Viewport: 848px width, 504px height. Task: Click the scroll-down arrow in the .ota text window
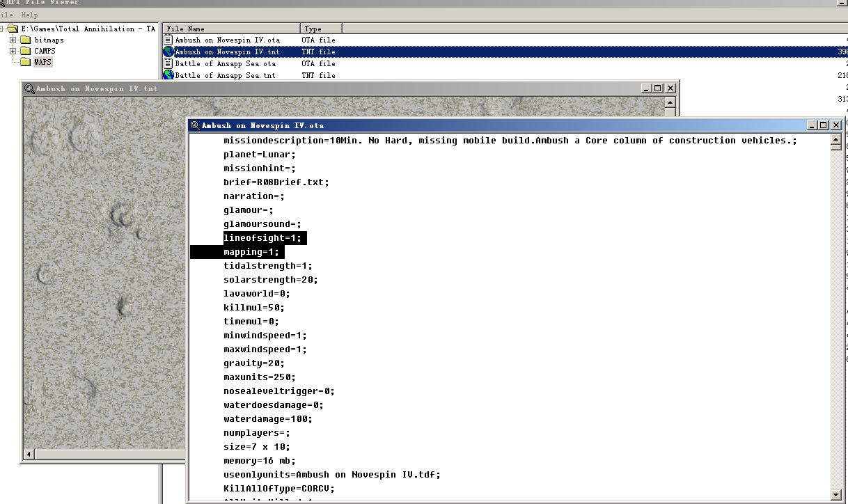tap(836, 495)
